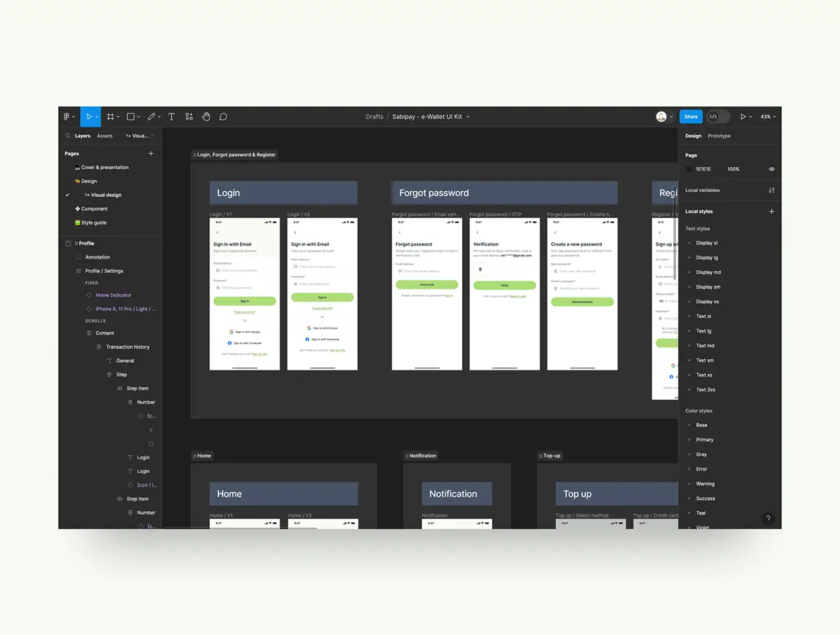The width and height of the screenshot is (840, 635).
Task: Select the Move tool
Action: tap(88, 117)
